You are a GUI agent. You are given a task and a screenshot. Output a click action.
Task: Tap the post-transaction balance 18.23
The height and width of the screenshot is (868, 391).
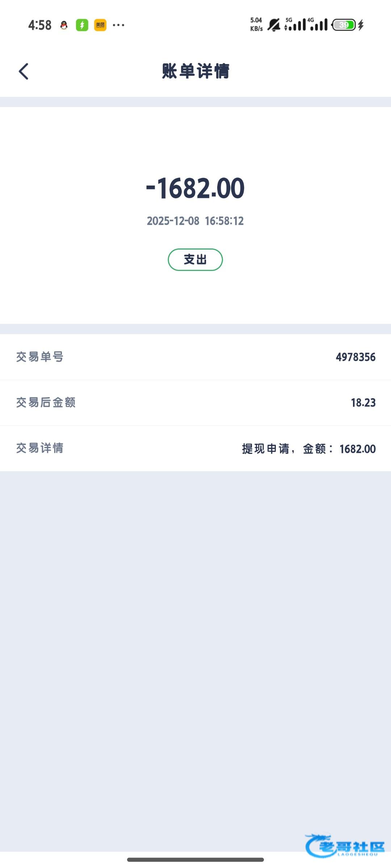(363, 403)
